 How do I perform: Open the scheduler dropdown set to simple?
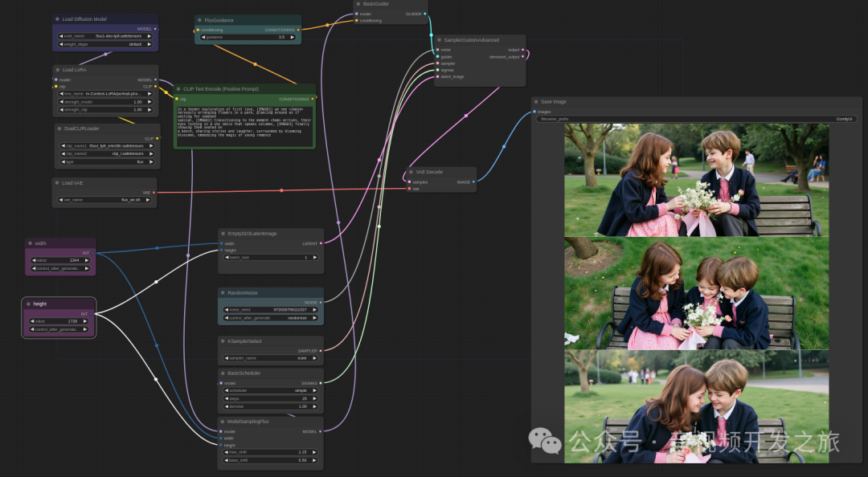pyautogui.click(x=271, y=391)
